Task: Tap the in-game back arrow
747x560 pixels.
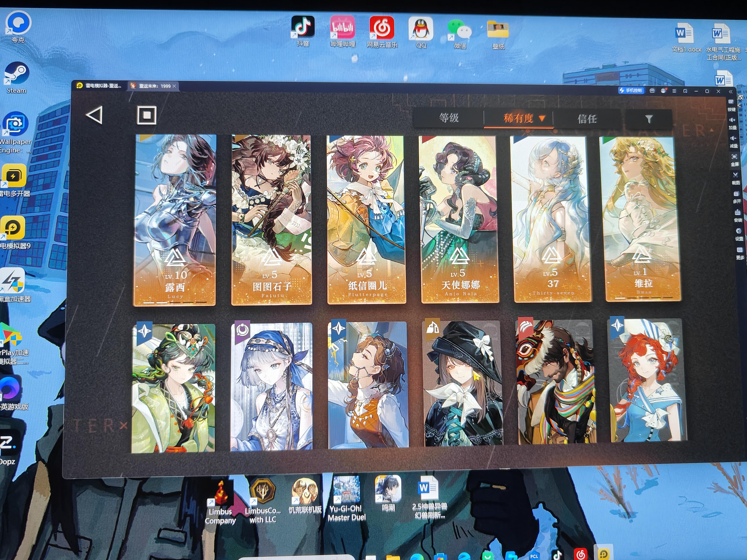Action: (x=94, y=115)
